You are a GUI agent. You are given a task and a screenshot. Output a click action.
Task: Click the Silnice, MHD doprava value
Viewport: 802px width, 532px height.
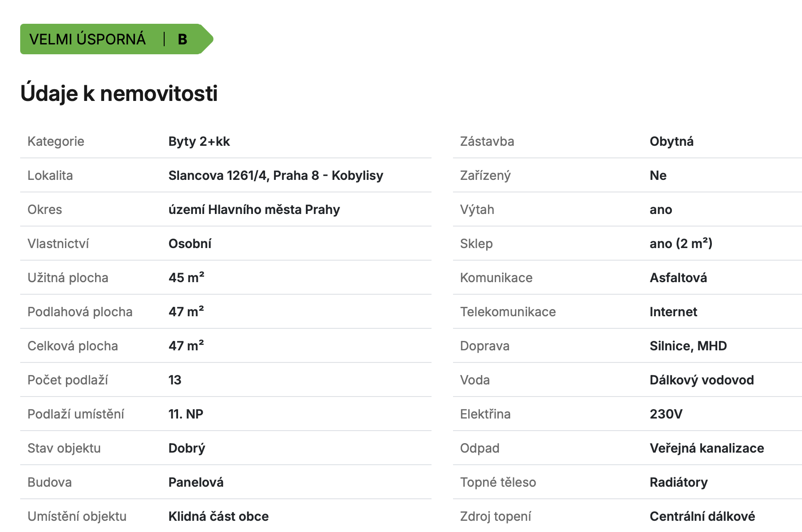tap(688, 346)
